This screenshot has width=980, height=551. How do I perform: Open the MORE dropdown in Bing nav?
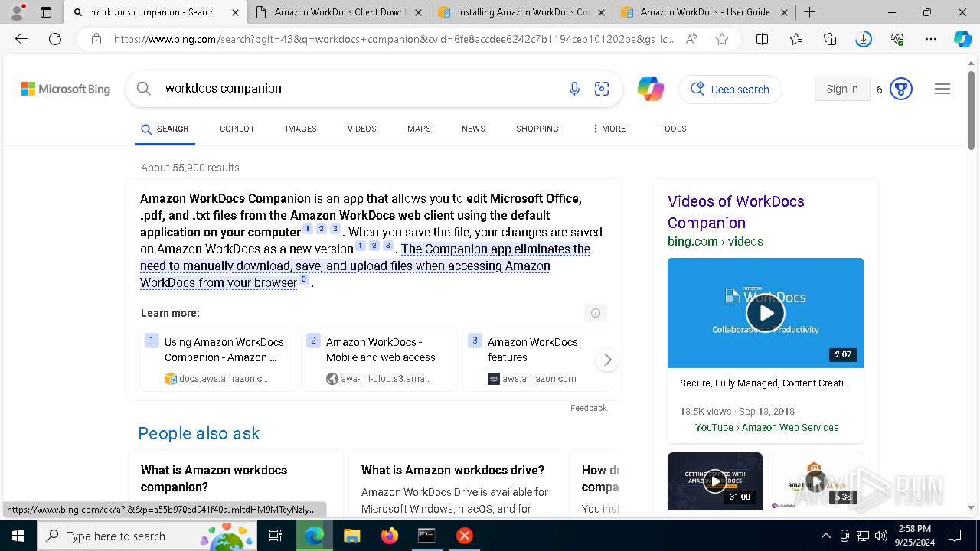point(609,129)
